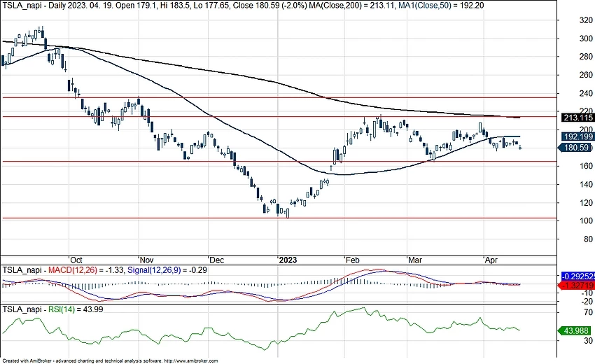Select the Apr label on time axis

coord(491,260)
